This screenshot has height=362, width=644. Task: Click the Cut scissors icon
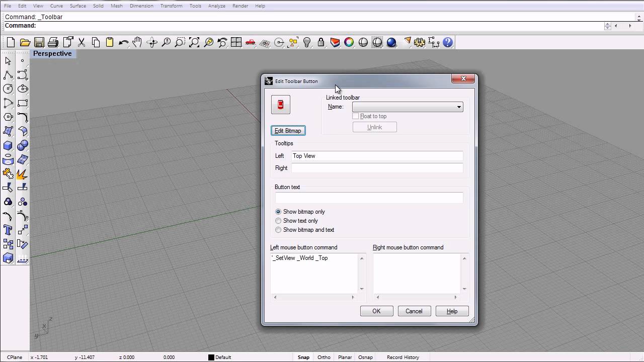pyautogui.click(x=82, y=43)
